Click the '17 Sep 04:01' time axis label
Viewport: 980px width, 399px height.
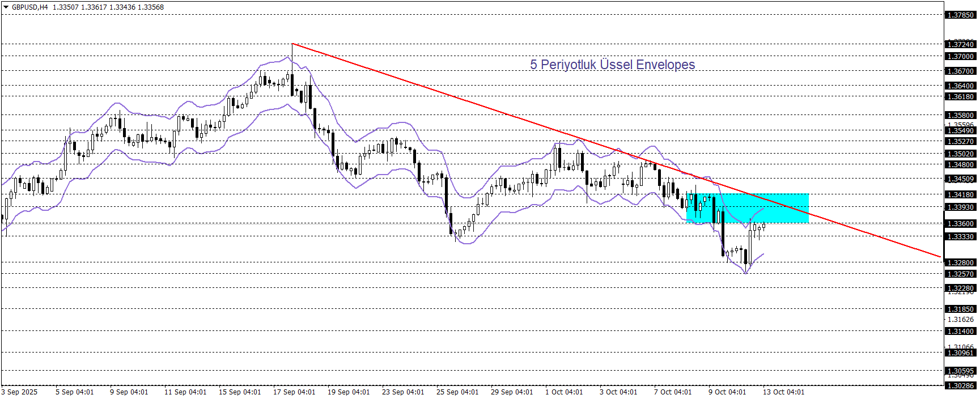click(294, 392)
